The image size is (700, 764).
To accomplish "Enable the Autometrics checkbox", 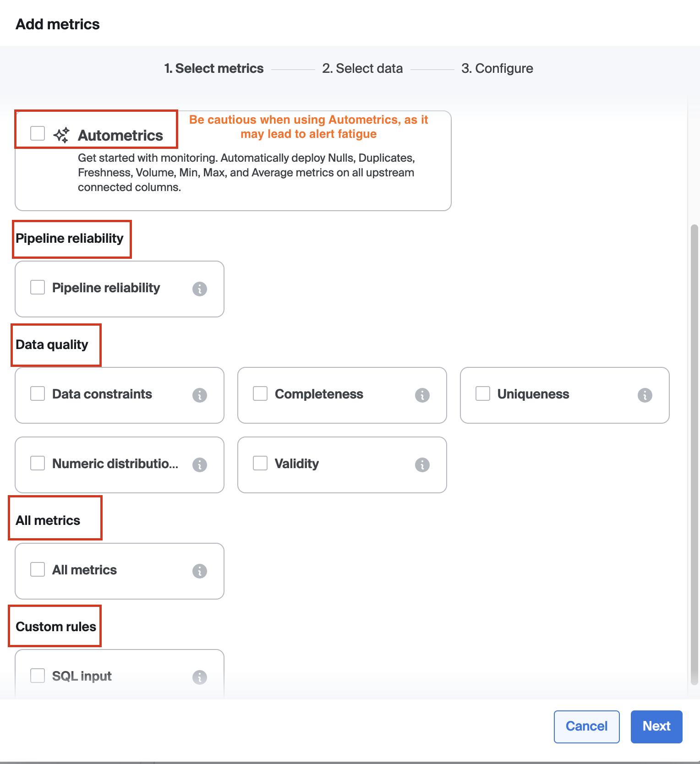I will [38, 133].
